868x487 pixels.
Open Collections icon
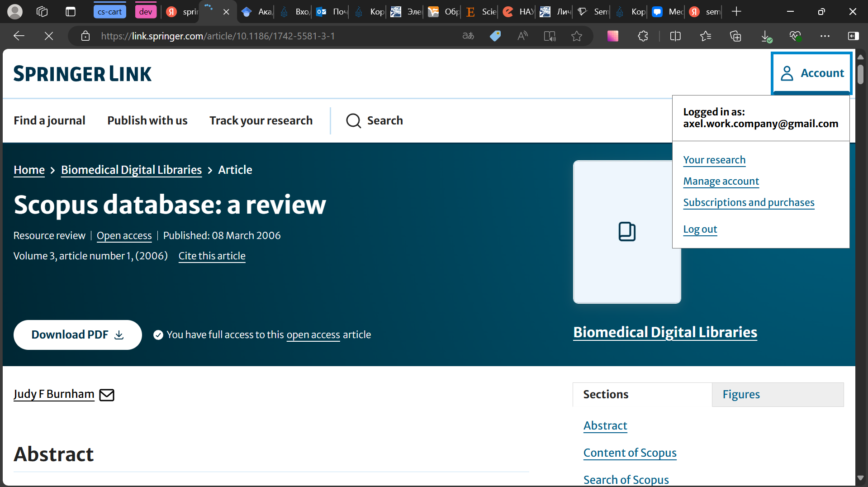pos(736,36)
